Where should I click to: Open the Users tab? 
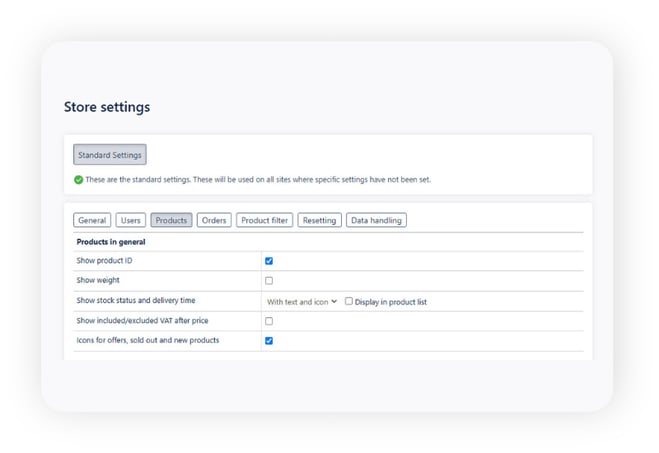[x=130, y=220]
